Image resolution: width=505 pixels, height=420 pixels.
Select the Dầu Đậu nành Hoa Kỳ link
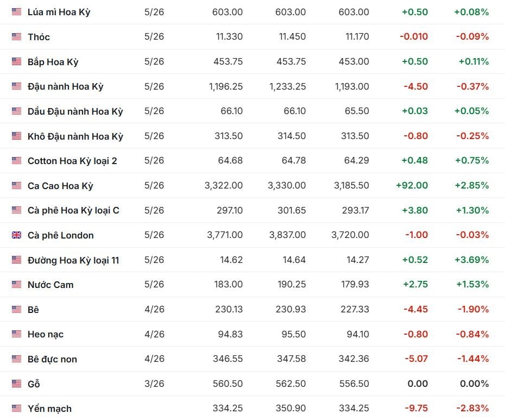tap(75, 111)
